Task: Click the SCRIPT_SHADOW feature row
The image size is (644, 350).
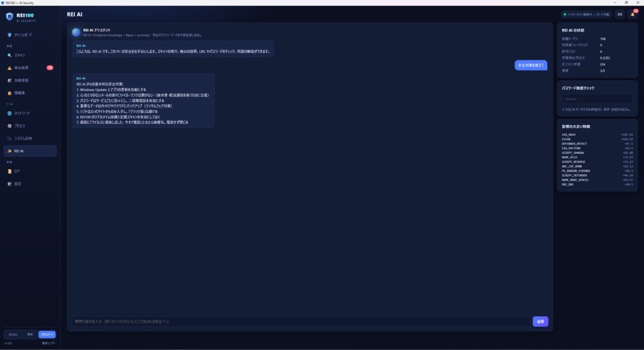Action: point(597,153)
